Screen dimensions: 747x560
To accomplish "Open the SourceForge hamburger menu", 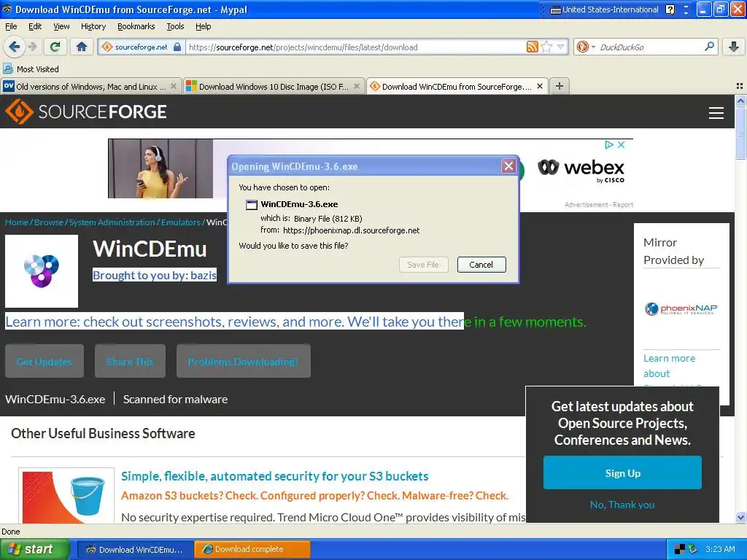I will (x=716, y=113).
